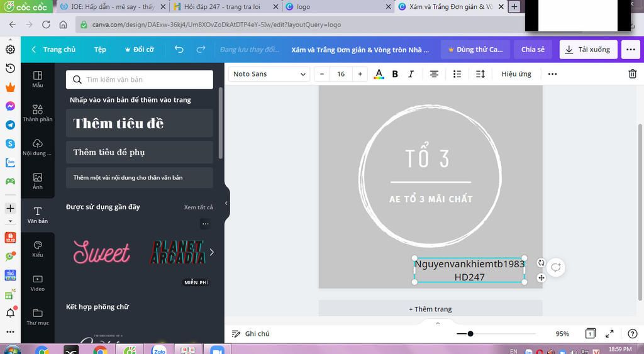Show next font combination with arrow
This screenshot has height=354, width=644.
coord(211,252)
